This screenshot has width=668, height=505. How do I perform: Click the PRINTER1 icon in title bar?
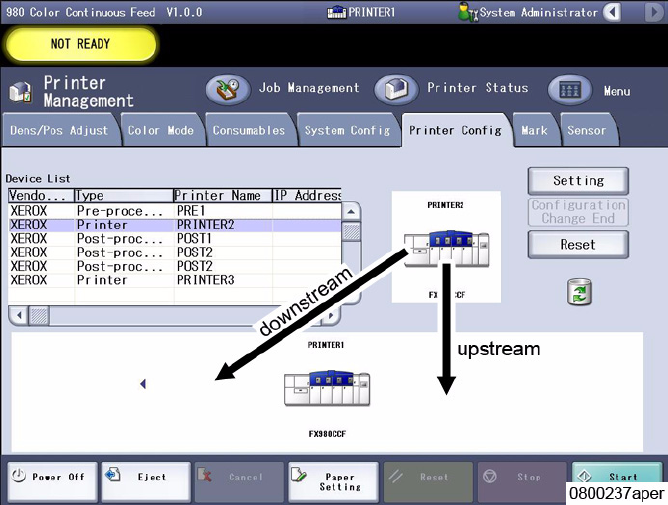tap(337, 13)
